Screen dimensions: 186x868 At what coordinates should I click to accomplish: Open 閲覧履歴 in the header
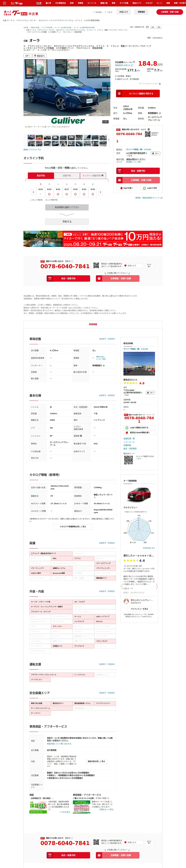tap(141, 12)
